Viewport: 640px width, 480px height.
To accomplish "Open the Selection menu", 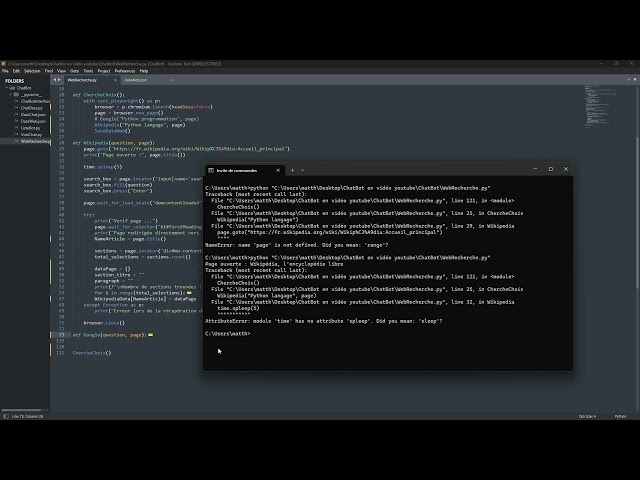I will coord(33,71).
